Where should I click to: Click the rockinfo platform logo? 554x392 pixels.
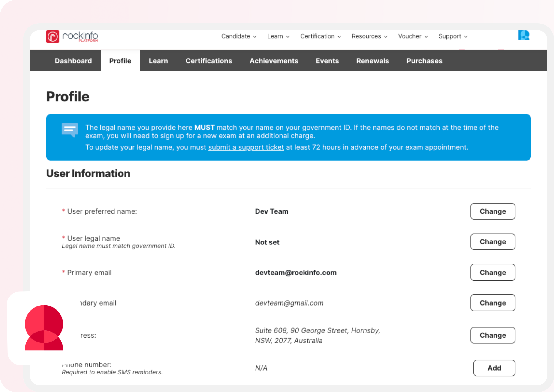pos(72,36)
